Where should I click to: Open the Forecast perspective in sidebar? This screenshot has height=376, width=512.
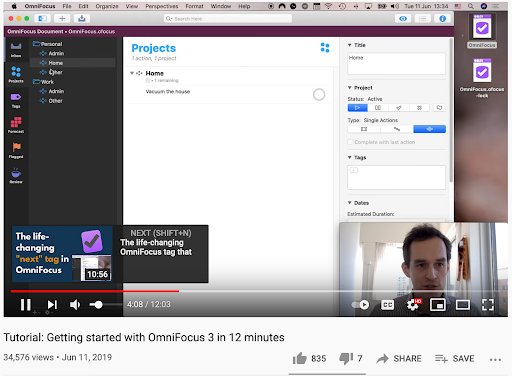click(x=16, y=125)
